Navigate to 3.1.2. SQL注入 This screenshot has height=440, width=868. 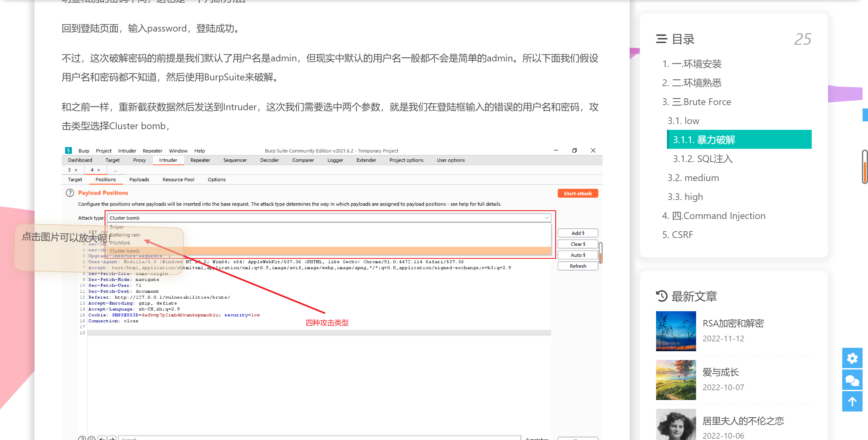pos(703,159)
